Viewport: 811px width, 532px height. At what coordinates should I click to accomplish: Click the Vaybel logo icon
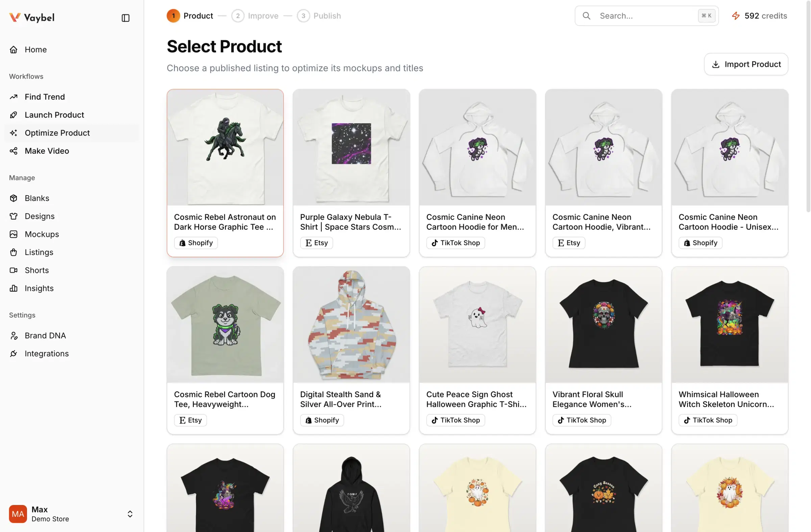(x=15, y=17)
